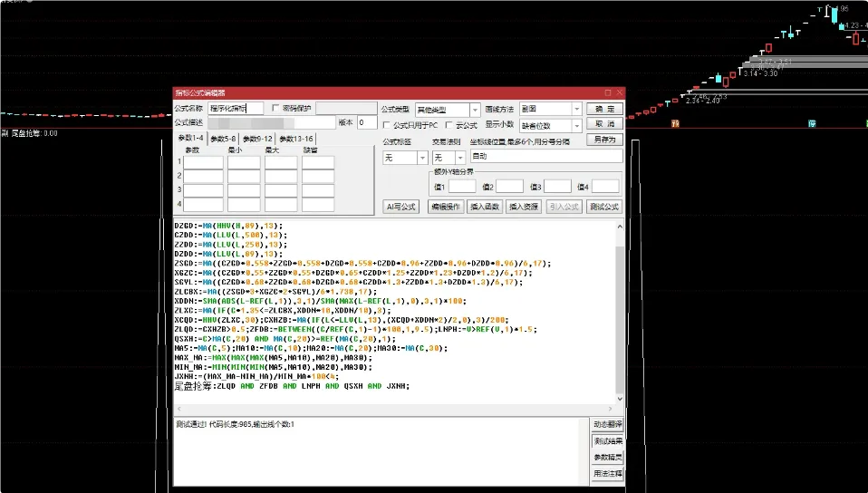The width and height of the screenshot is (868, 493).
Task: Expand the 显示小数 dropdown showing 缺省位数
Action: [x=550, y=126]
